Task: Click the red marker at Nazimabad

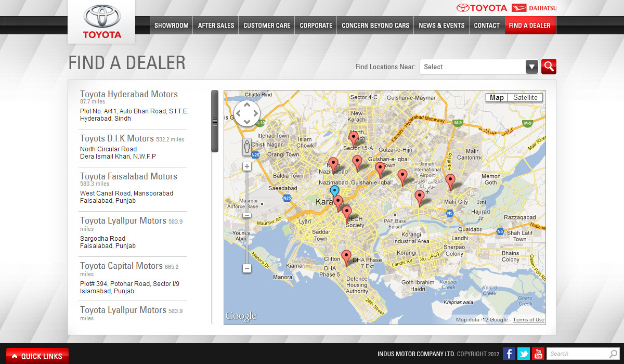Action: click(333, 166)
